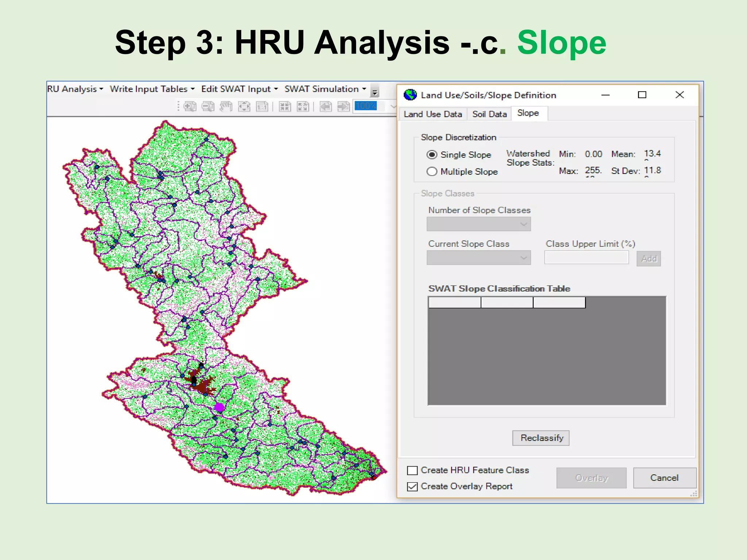Click the layout Zoom In icon
747x560 pixels.
point(190,106)
